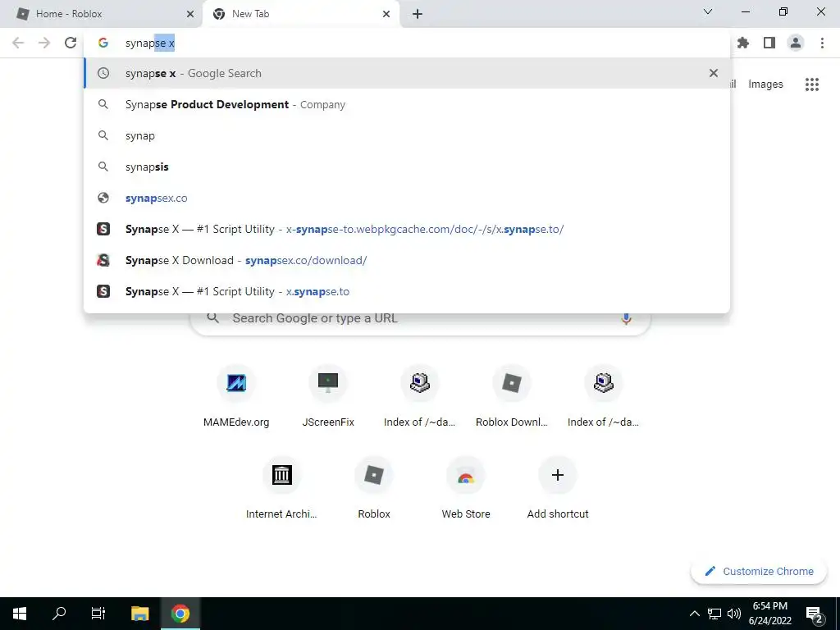This screenshot has height=630, width=840.
Task: Open the Extensions puzzle icon
Action: [x=743, y=43]
